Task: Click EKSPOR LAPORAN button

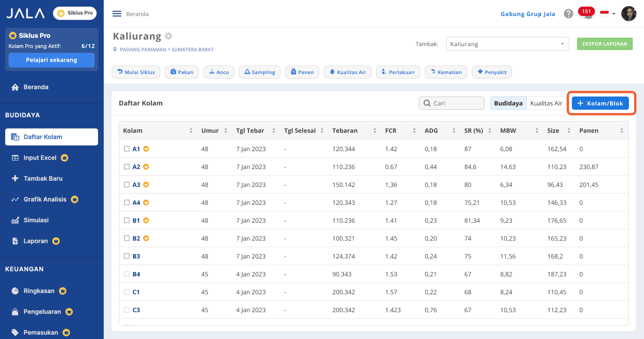Action: click(605, 44)
